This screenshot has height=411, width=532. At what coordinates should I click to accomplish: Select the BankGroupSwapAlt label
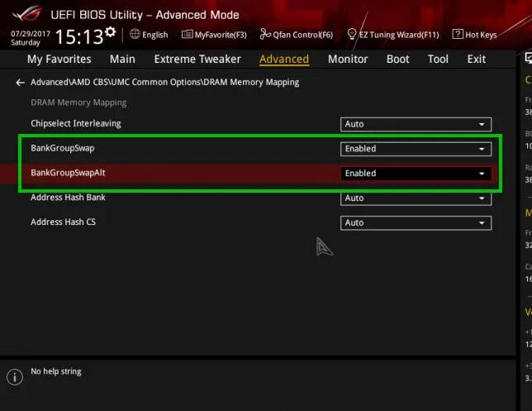click(x=68, y=173)
